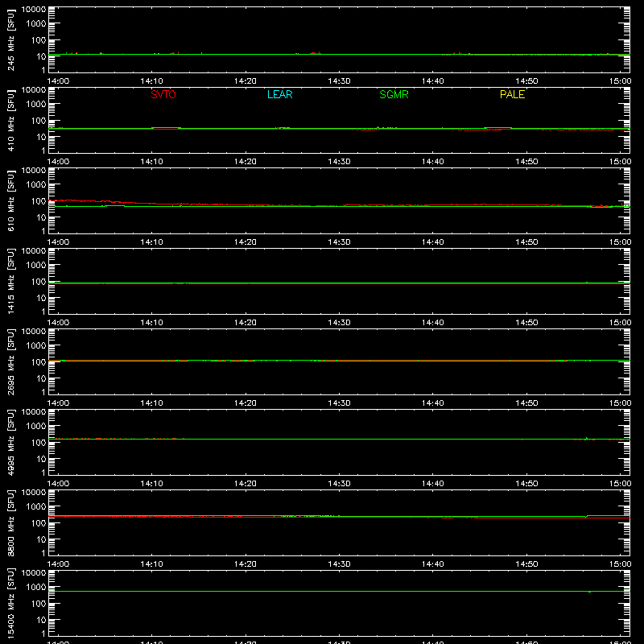
Task: Click the 10 tick of the 1415 MHz plot
Action: pos(41,298)
